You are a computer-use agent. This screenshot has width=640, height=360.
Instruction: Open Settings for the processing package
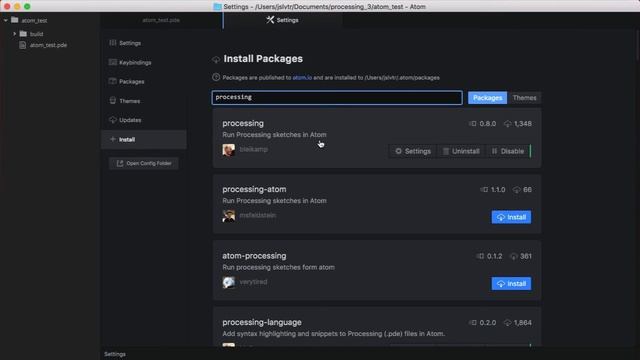point(412,151)
